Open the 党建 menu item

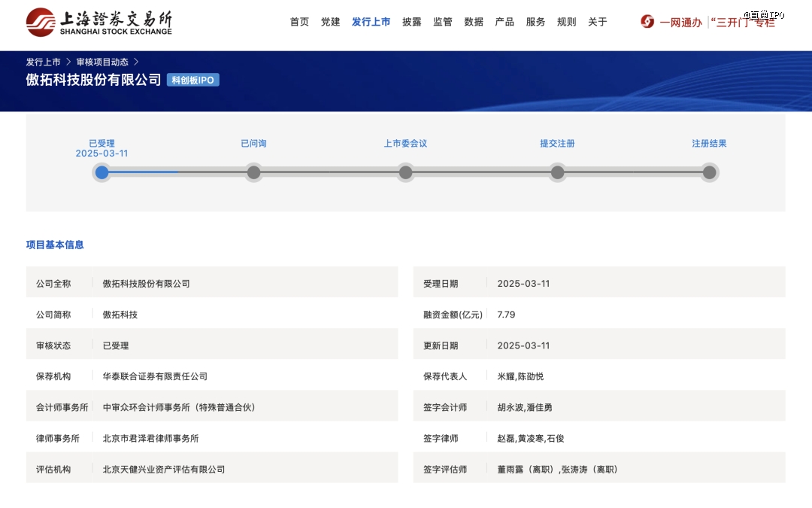(330, 22)
